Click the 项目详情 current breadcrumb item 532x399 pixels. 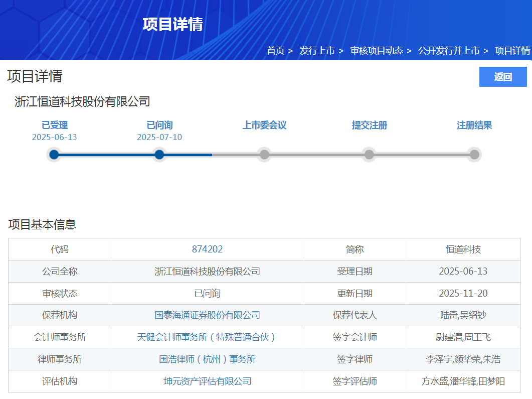[x=512, y=51]
